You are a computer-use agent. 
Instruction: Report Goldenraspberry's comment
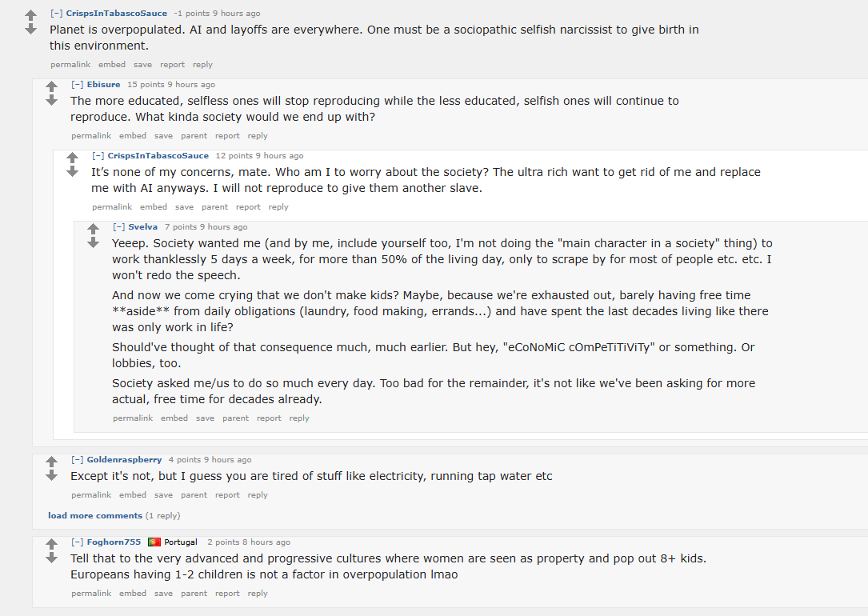(227, 494)
